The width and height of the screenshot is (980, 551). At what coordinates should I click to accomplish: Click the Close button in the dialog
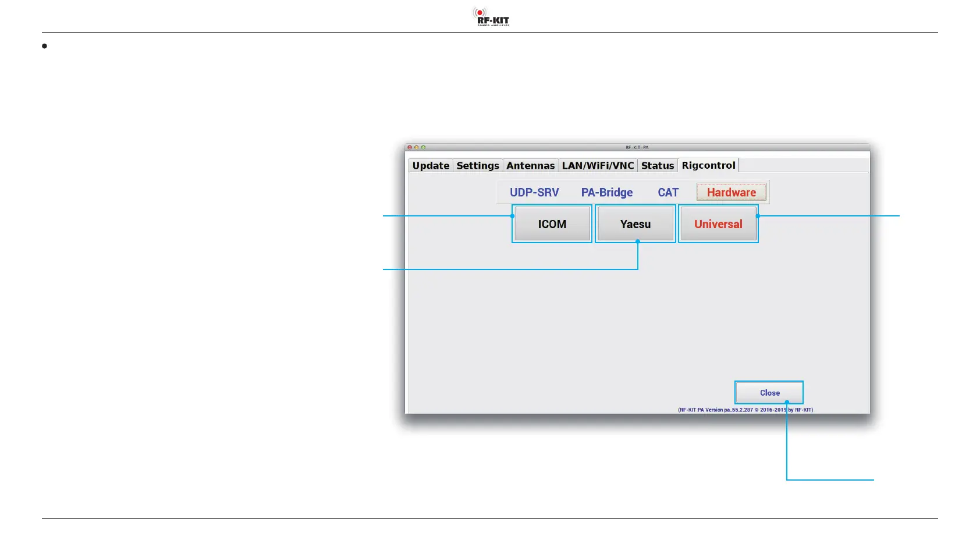click(x=769, y=393)
